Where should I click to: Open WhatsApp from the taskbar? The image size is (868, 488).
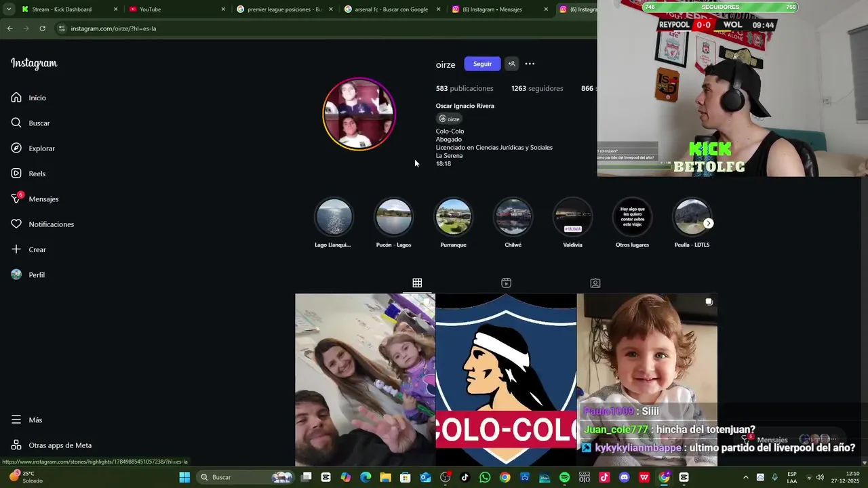[x=485, y=477]
